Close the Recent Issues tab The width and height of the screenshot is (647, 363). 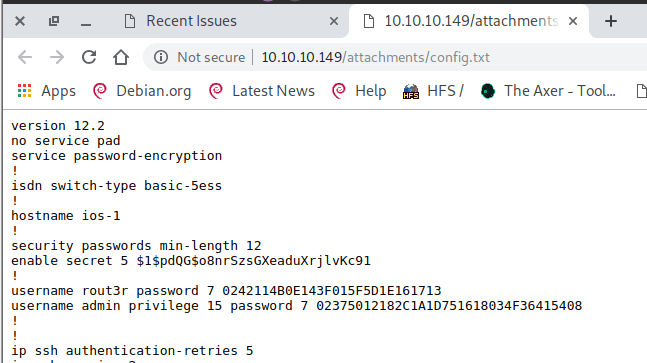point(334,21)
